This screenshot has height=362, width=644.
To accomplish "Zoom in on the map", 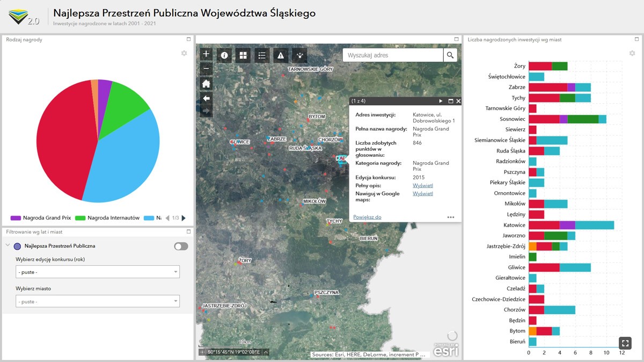I will point(206,54).
